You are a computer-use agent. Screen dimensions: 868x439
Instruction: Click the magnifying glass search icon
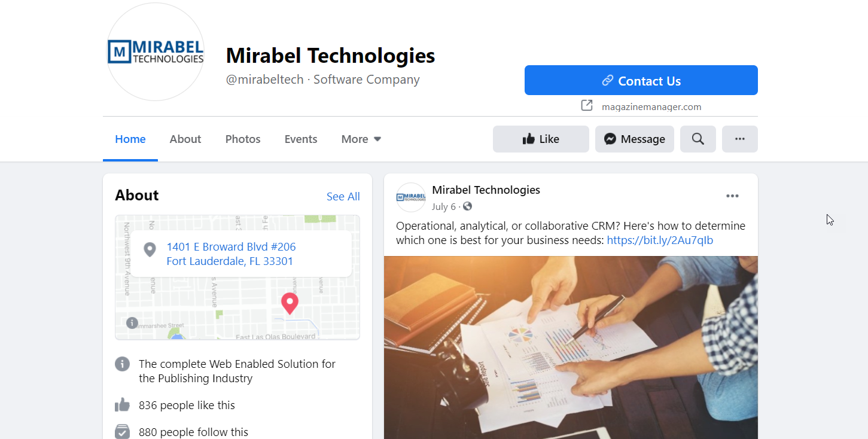[x=698, y=139]
